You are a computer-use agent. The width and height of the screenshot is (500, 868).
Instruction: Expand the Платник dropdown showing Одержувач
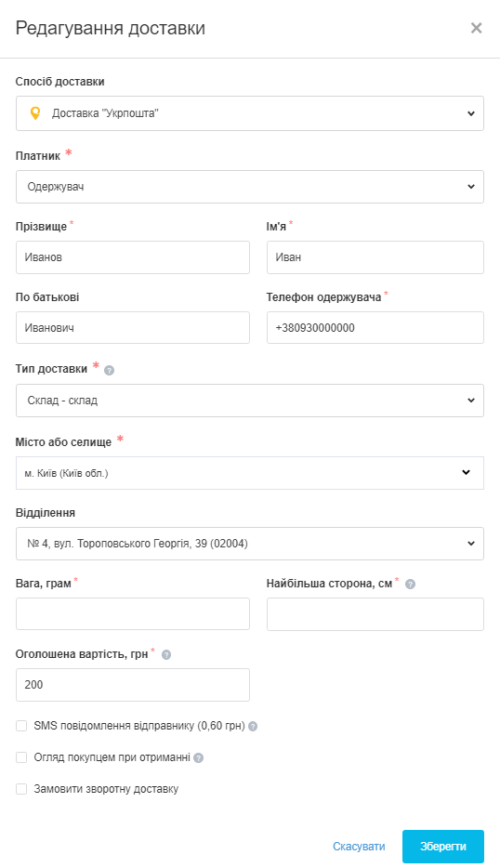[250, 187]
